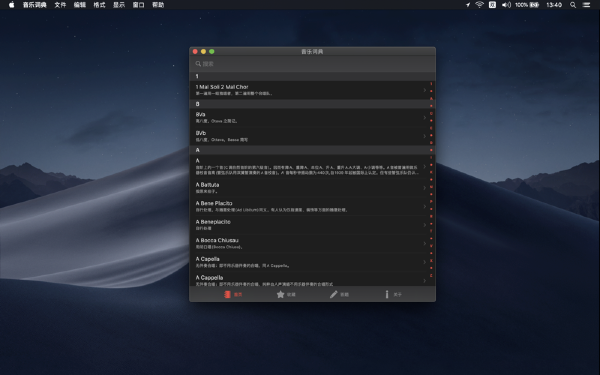This screenshot has height=375, width=600.
Task: Select the 8vb entry title
Action: [201, 133]
